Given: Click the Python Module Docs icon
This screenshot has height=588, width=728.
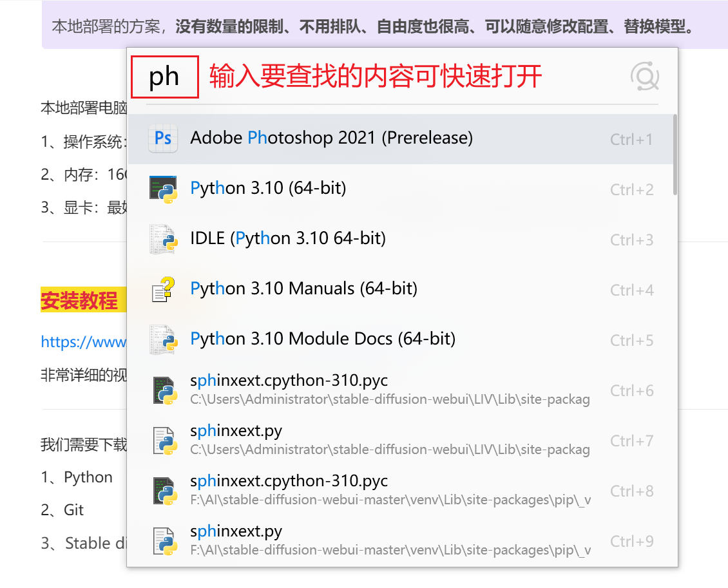Looking at the screenshot, I should point(164,339).
